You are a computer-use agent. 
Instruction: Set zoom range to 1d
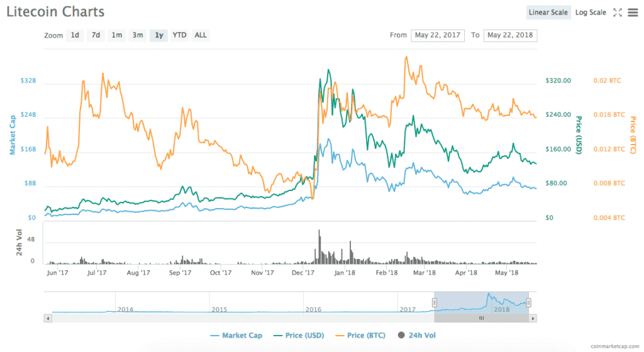tap(75, 35)
